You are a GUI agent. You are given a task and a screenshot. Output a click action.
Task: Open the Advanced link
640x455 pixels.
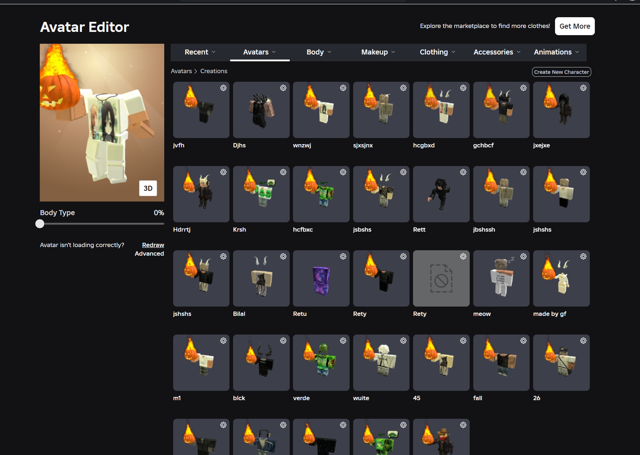(149, 253)
